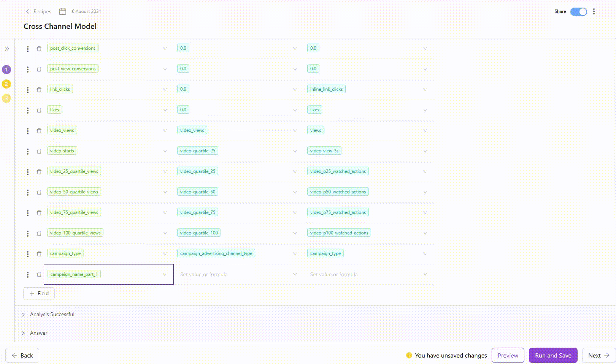This screenshot has height=364, width=616.
Task: Open row options for post_view_conversions
Action: coord(28,69)
